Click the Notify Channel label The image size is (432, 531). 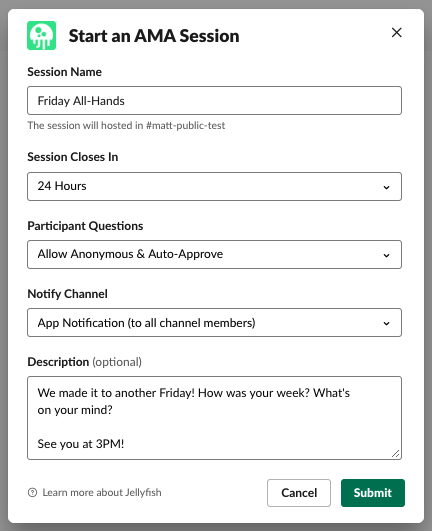pyautogui.click(x=67, y=294)
